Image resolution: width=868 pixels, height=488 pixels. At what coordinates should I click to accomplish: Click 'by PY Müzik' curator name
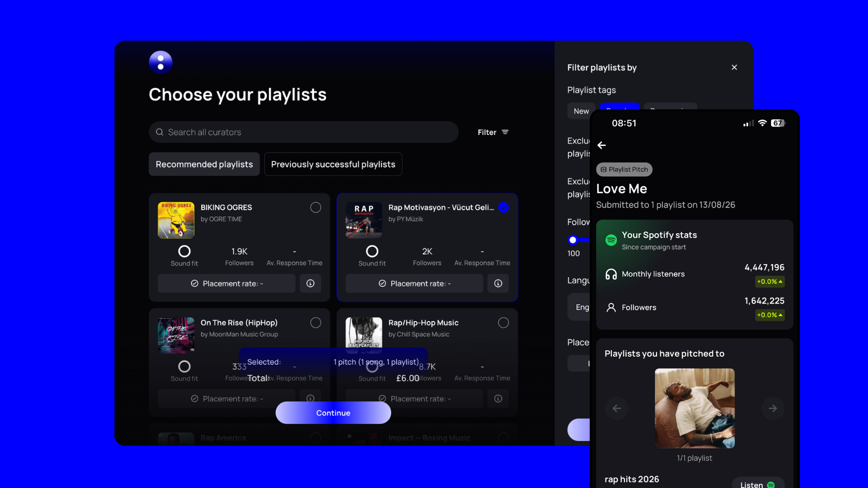(406, 219)
